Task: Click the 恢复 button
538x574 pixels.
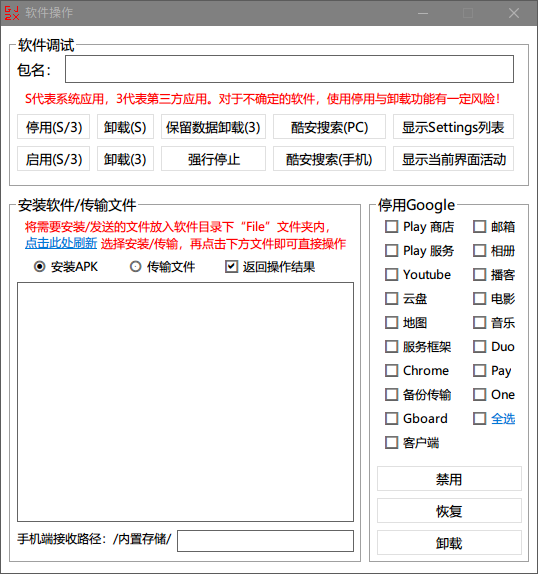Action: [x=449, y=511]
